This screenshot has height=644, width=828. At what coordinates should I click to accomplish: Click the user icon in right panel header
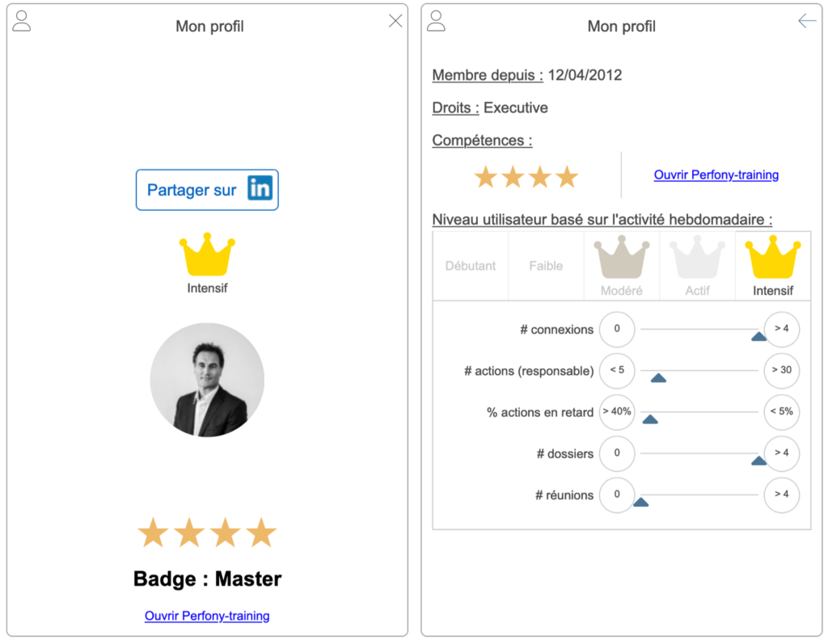436,22
